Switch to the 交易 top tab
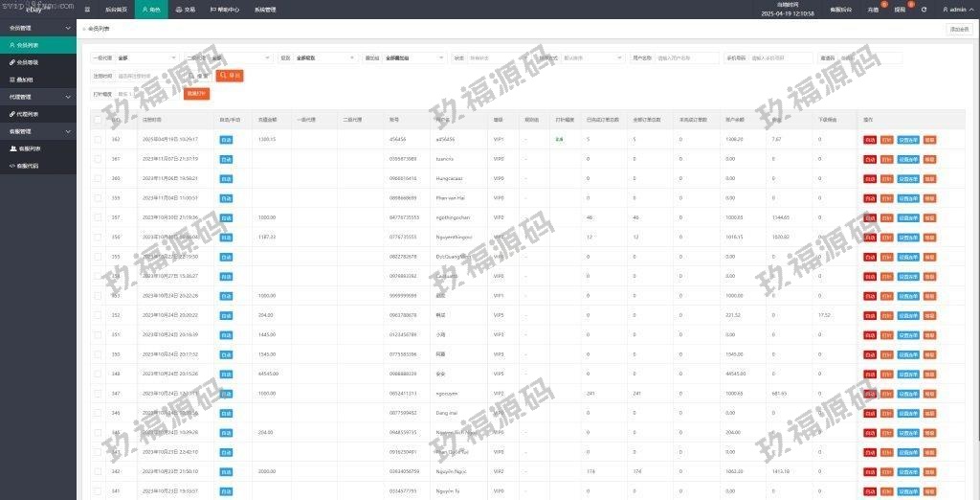Viewport: 980px width, 500px height. [185, 9]
